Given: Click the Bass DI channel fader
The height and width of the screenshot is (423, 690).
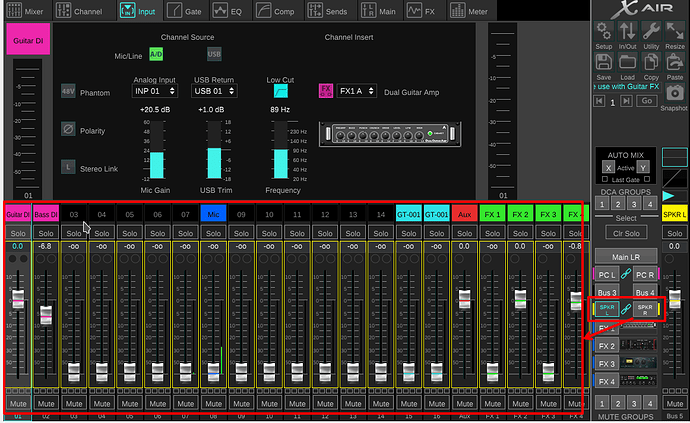Looking at the screenshot, I should (x=45, y=314).
